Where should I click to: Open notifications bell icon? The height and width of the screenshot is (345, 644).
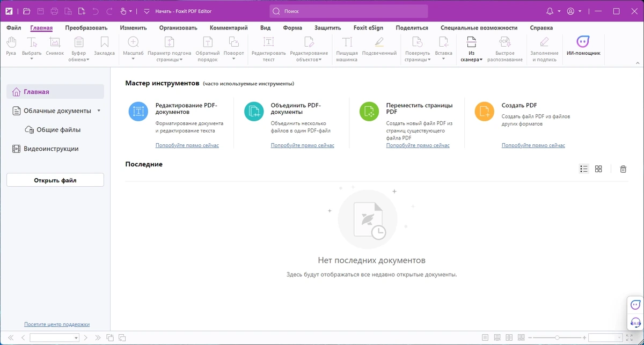(x=550, y=11)
